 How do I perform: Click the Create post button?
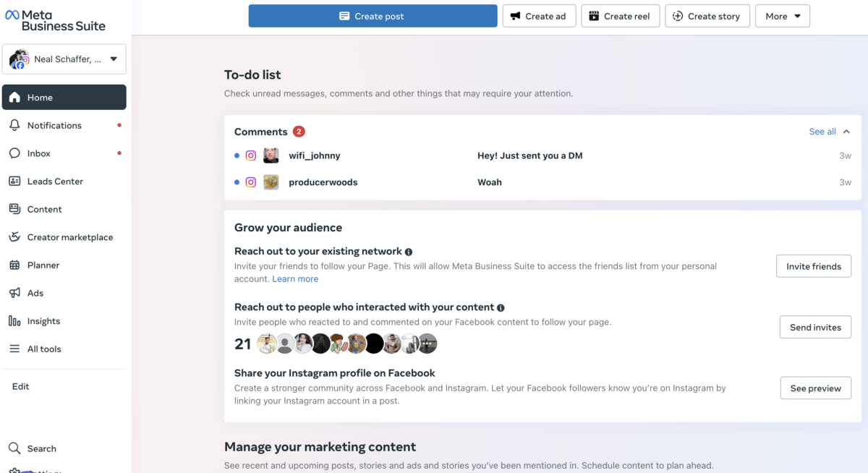click(x=373, y=16)
